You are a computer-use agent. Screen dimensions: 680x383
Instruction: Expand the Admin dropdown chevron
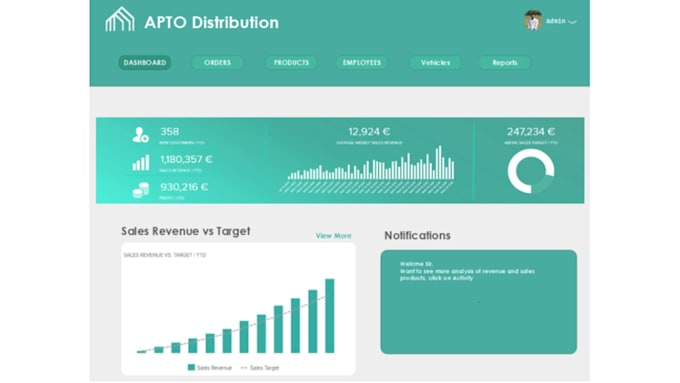572,22
